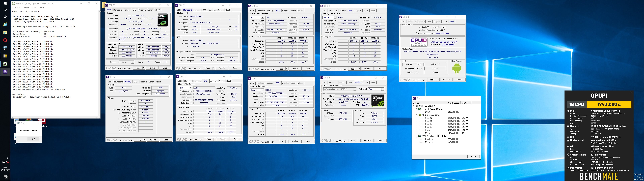
Task: Select Caches-free Memory tab in top-left CPU-Z CPU window
Action: (127, 10)
